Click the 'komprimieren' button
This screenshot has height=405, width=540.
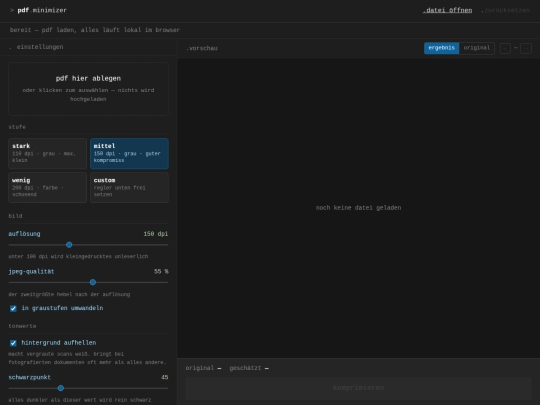point(358,388)
